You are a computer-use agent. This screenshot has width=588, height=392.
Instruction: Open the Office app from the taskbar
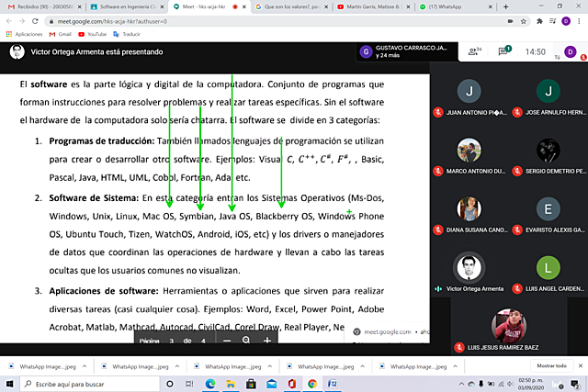[292, 384]
